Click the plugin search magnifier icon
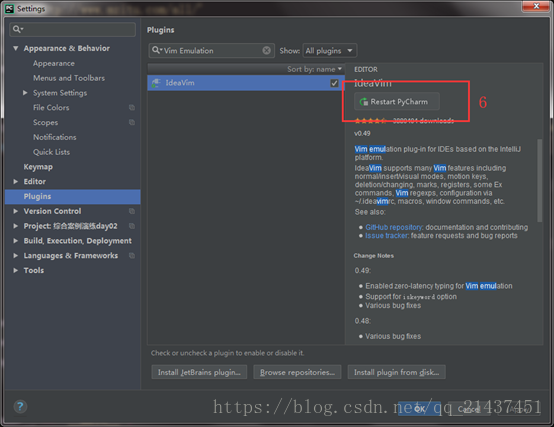This screenshot has width=554, height=427. [156, 50]
